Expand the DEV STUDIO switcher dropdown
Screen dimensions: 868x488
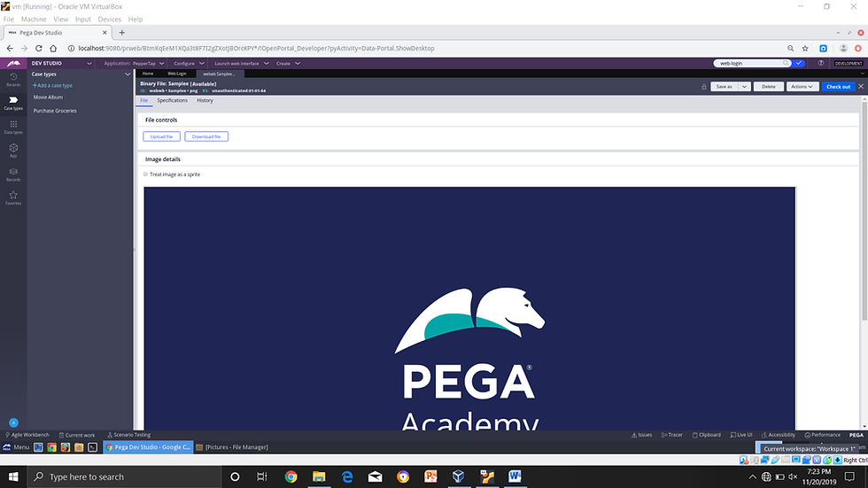pyautogui.click(x=89, y=64)
